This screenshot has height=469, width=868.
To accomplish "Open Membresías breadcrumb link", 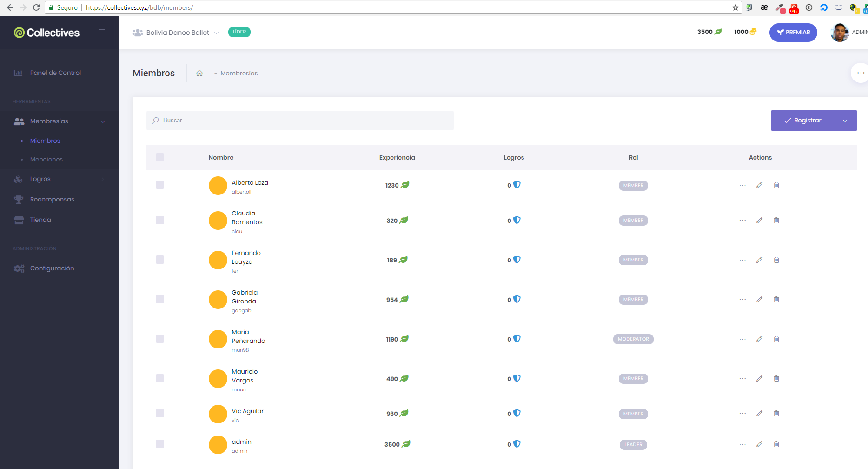I will coord(239,74).
